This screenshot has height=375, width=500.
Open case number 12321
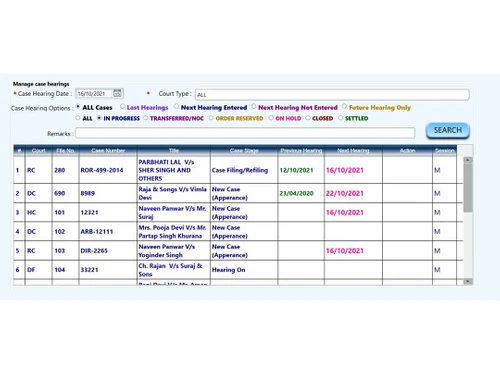[89, 212]
